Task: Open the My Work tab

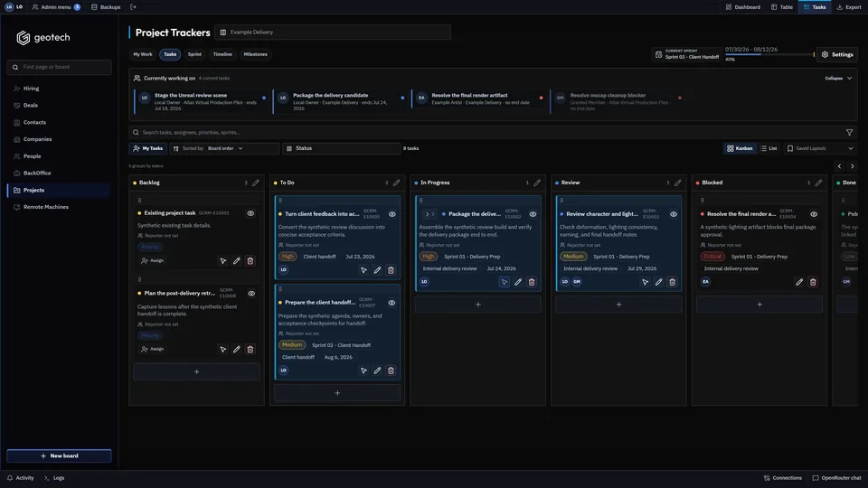Action: coord(143,54)
